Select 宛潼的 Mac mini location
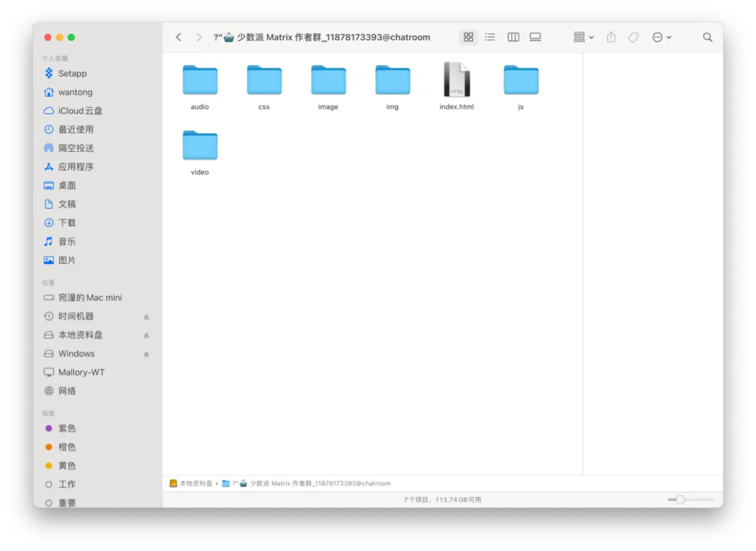 pyautogui.click(x=97, y=298)
